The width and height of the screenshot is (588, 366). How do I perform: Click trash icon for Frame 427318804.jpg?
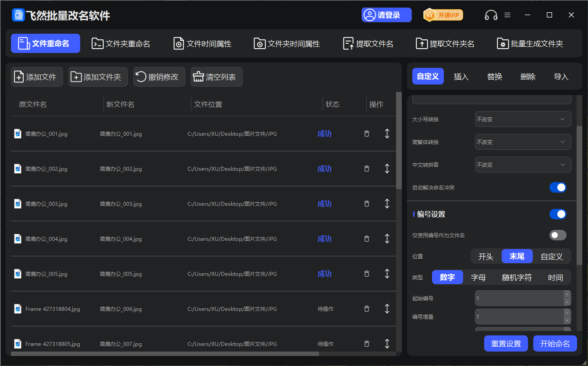click(x=367, y=309)
